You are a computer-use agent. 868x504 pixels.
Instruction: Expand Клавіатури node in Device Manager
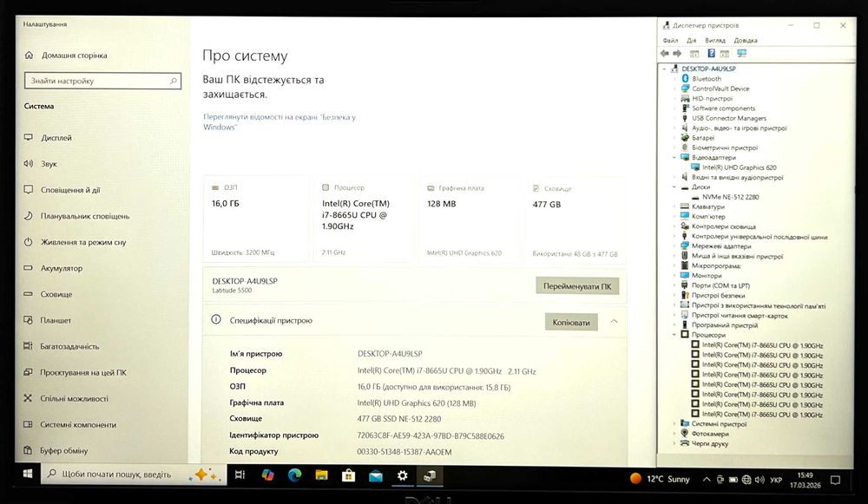(x=674, y=206)
